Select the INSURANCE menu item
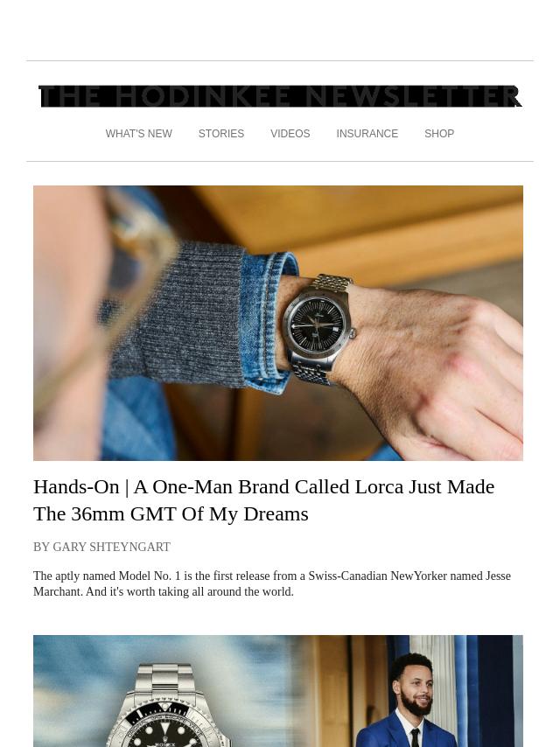 coord(367,134)
